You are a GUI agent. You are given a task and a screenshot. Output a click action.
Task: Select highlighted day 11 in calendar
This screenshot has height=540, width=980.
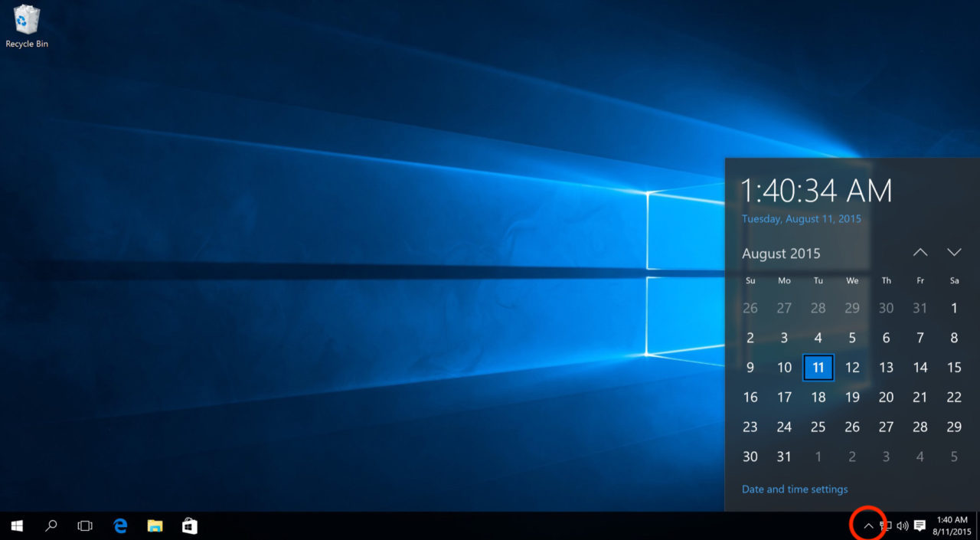tap(818, 368)
